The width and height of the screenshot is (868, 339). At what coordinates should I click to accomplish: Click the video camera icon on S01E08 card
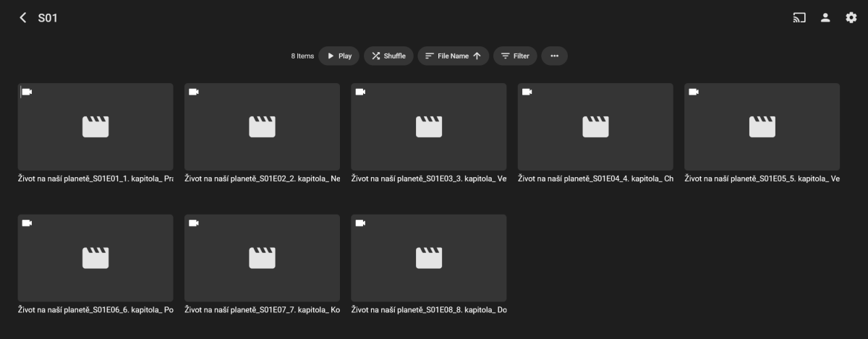click(360, 223)
